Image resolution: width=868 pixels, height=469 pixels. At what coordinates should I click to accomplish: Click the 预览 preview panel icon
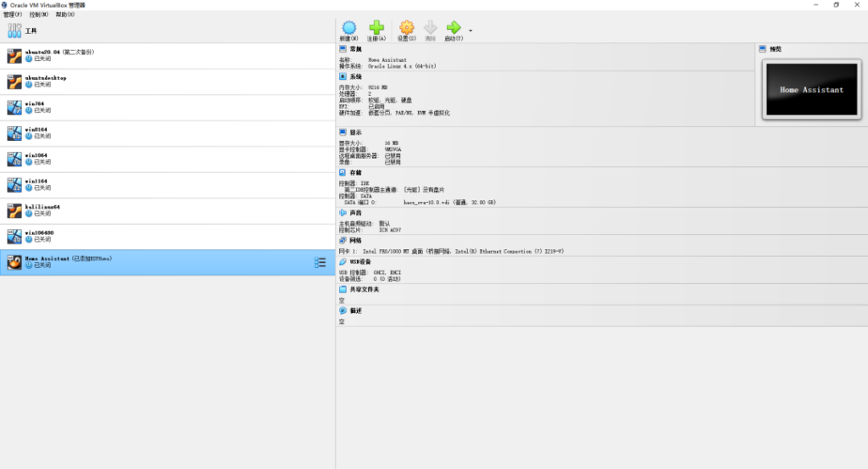click(x=762, y=48)
